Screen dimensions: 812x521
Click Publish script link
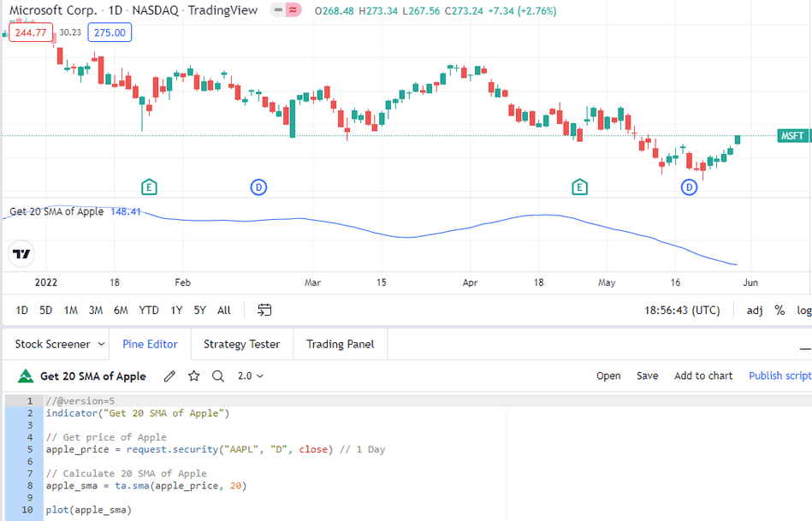pos(779,376)
